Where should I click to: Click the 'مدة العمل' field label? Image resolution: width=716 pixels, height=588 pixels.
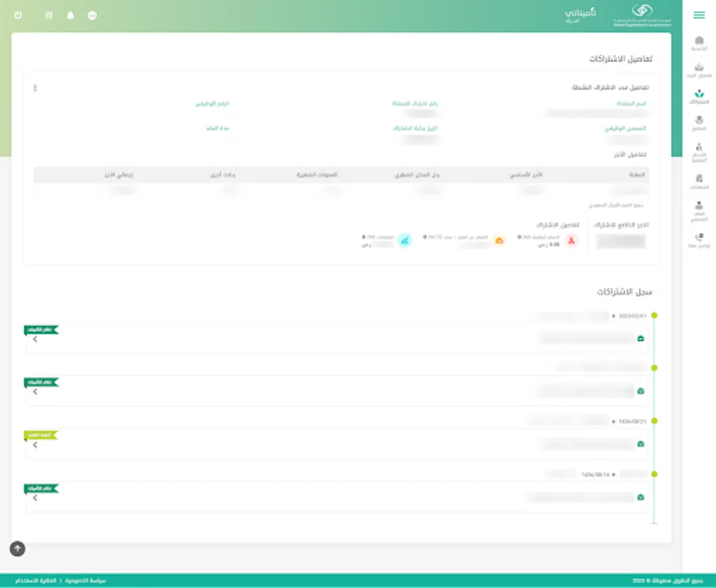click(x=218, y=128)
